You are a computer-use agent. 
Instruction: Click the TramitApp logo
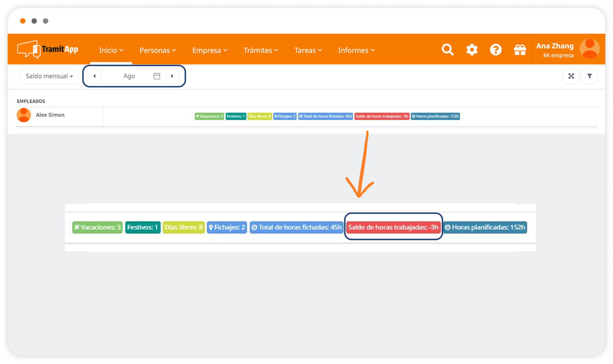click(48, 49)
